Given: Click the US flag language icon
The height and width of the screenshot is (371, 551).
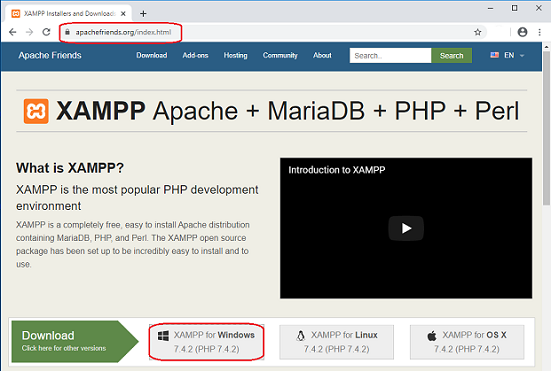Looking at the screenshot, I should coord(494,55).
